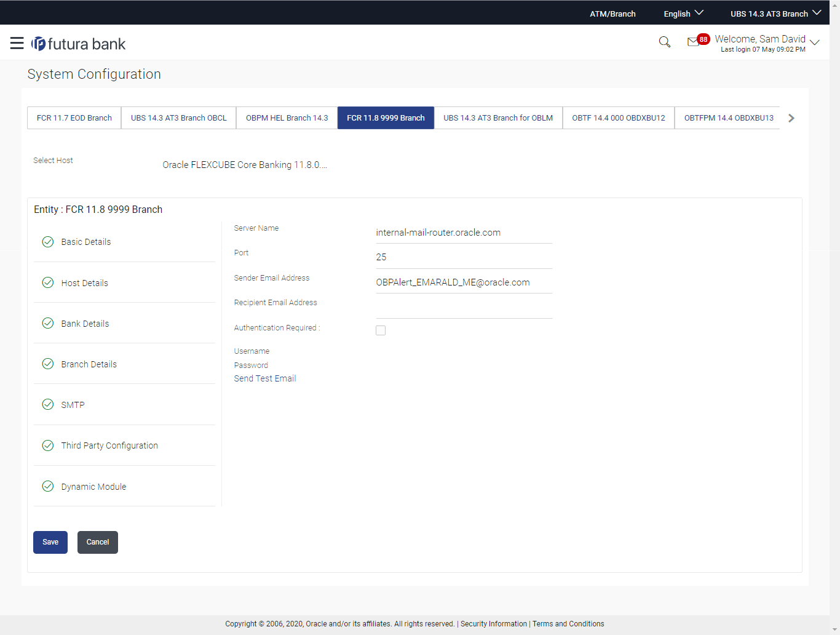Open the mail inbox envelope icon
The width and height of the screenshot is (840, 635).
(x=693, y=42)
